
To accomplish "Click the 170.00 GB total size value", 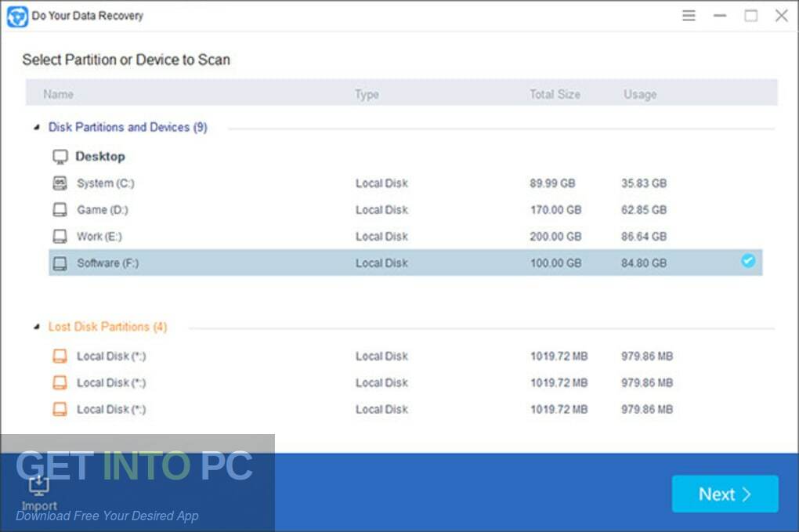I will pyautogui.click(x=555, y=209).
